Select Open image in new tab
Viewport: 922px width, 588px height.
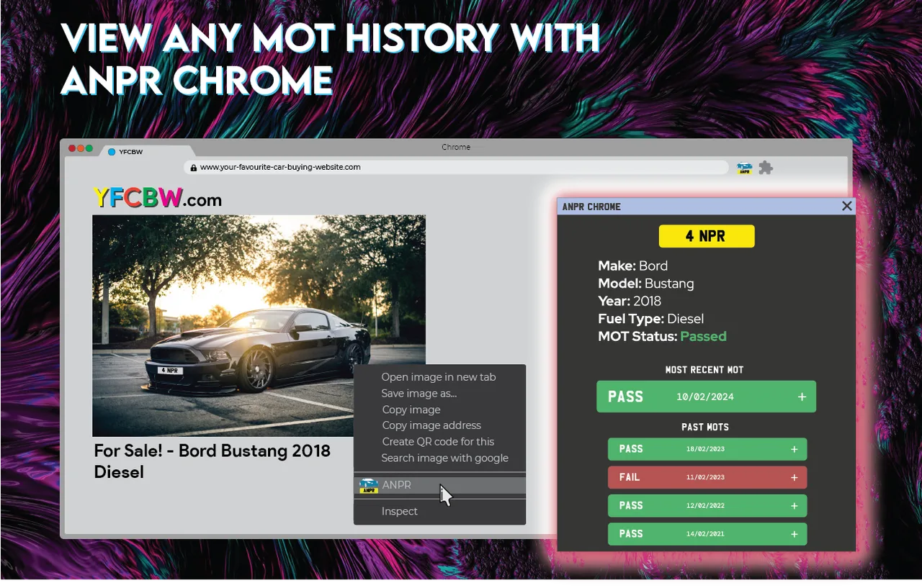(439, 377)
